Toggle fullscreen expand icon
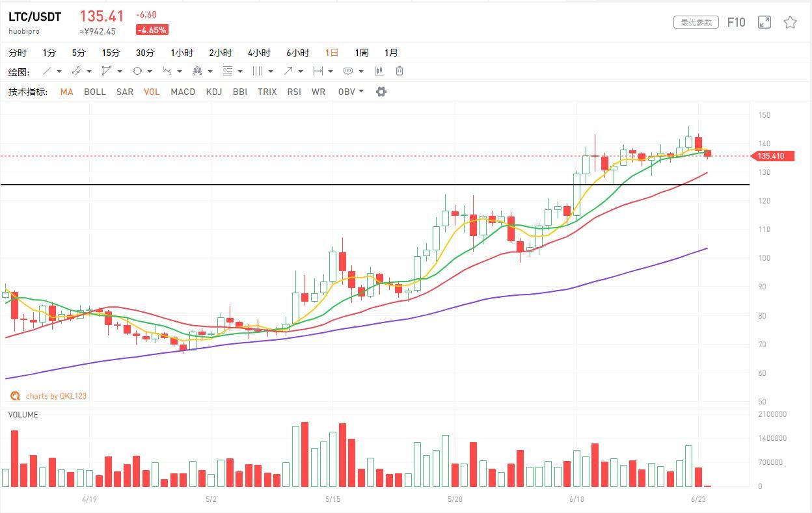The image size is (812, 513). [765, 22]
